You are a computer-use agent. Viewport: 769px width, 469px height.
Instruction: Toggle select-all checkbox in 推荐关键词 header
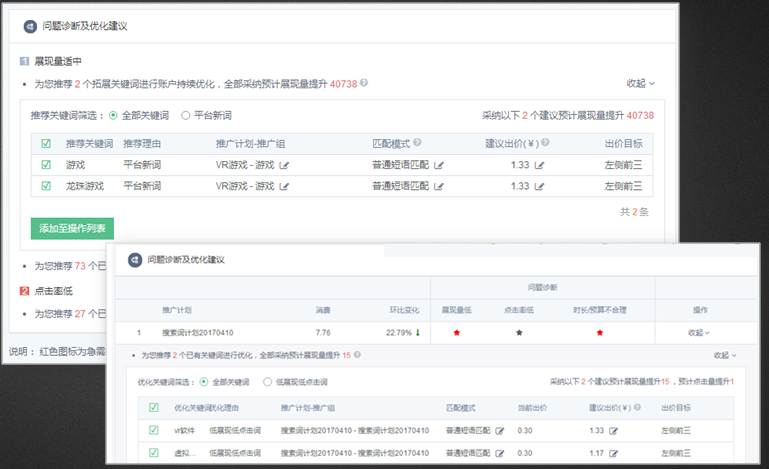coord(46,143)
